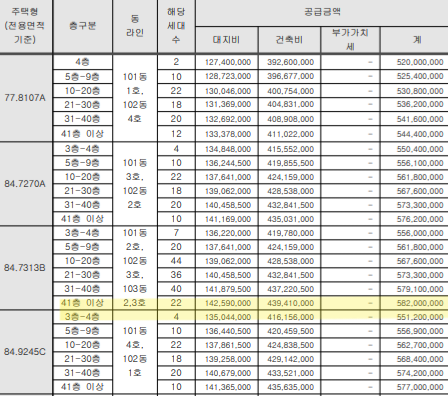Click land cost 141,365,000

228,387
